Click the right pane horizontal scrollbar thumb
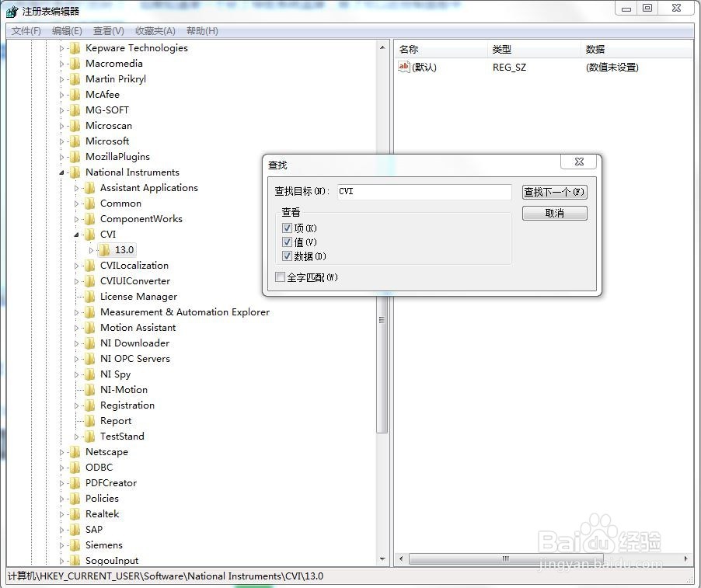This screenshot has height=588, width=701. [x=506, y=558]
